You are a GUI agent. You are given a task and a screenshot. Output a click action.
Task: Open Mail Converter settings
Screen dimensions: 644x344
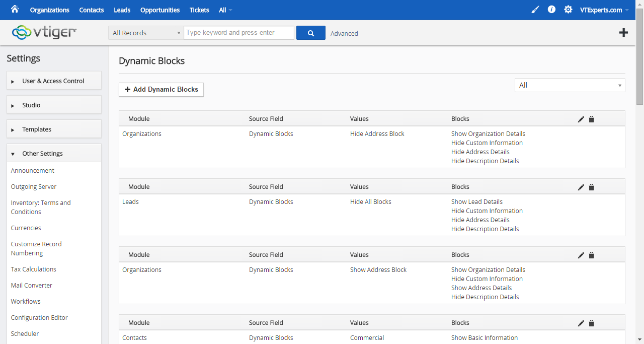click(x=32, y=285)
